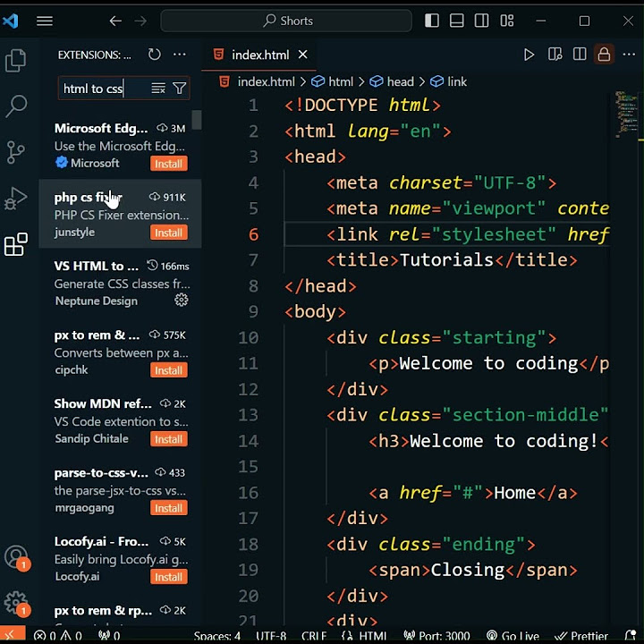Viewport: 644px width, 644px height.
Task: Open the Extensions view icon
Action: coord(15,244)
